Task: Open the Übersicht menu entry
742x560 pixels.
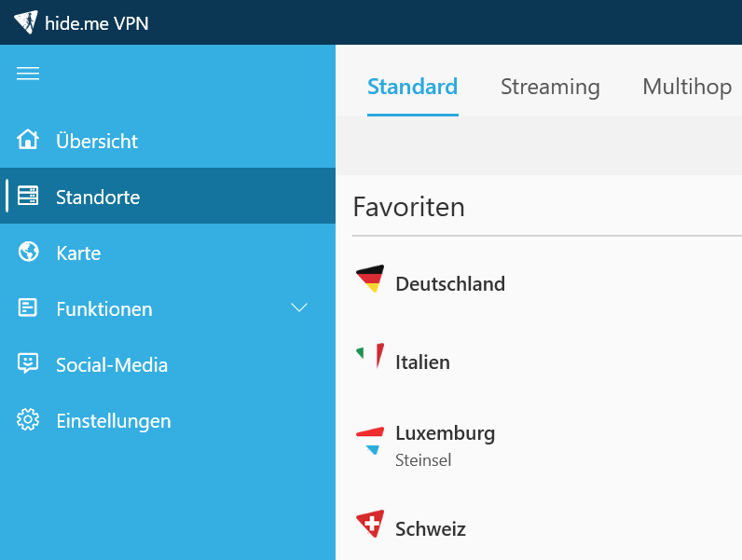Action: (168, 140)
